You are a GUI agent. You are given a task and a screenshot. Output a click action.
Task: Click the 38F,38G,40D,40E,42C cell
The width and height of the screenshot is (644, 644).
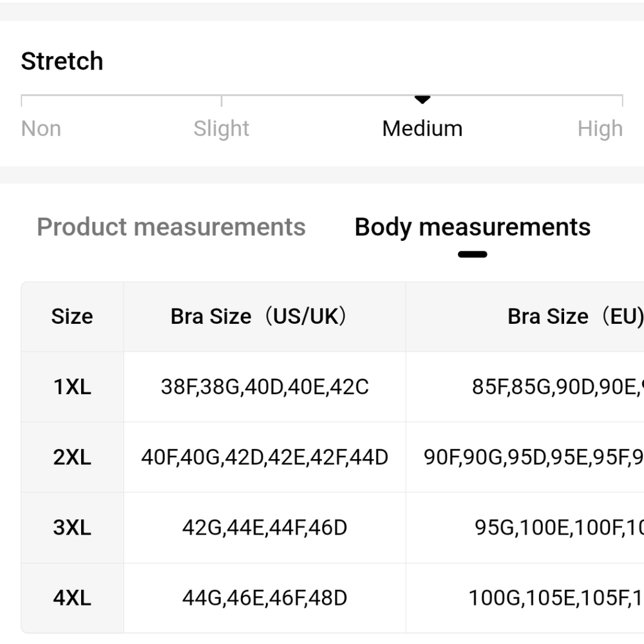point(265,387)
